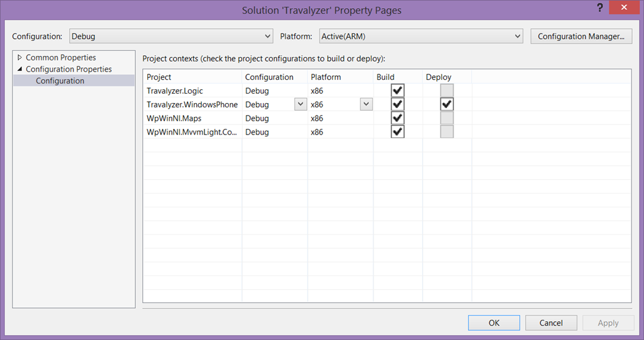Image resolution: width=644 pixels, height=340 pixels.
Task: Click the Project column header
Action: (x=192, y=77)
